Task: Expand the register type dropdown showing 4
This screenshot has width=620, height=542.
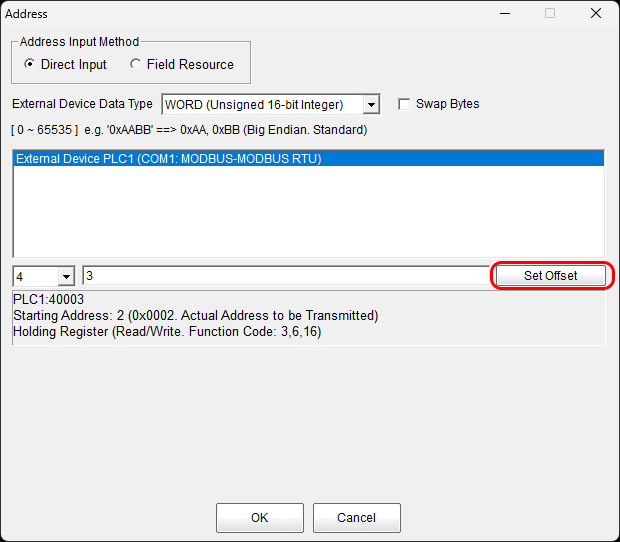Action: tap(66, 276)
